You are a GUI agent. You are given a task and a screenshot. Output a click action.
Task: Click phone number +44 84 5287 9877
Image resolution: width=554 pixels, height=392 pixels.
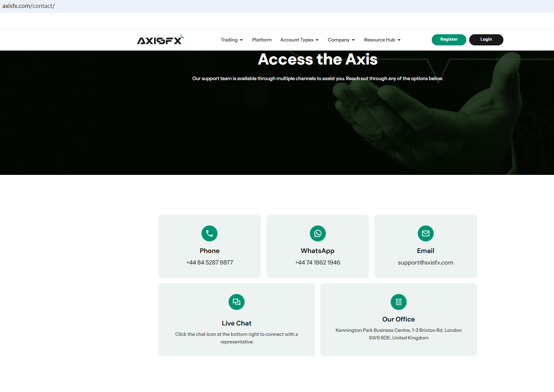(x=209, y=263)
